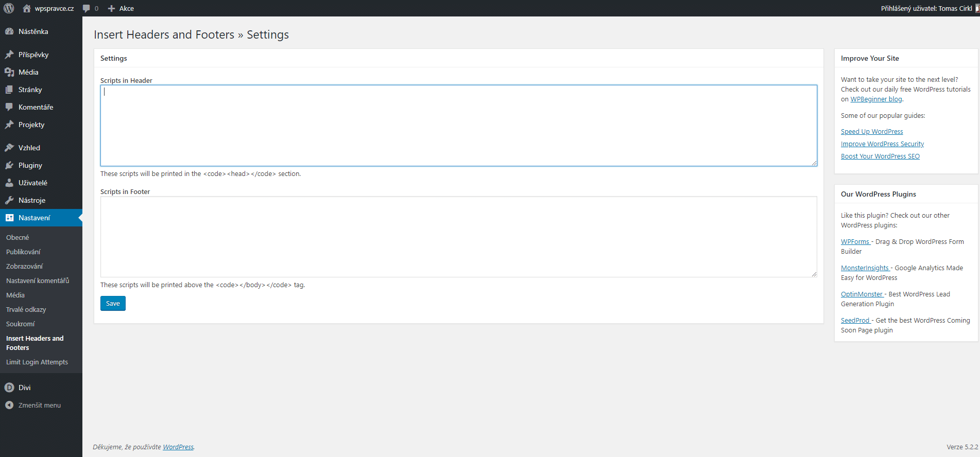The width and height of the screenshot is (980, 457).
Task: Click the Nástěnka dashboard icon
Action: pos(9,31)
